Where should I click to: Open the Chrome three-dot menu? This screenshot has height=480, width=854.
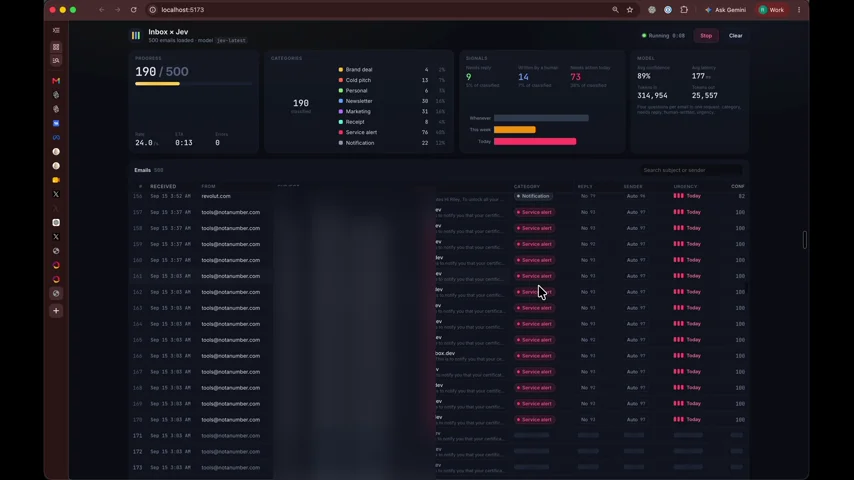click(799, 10)
